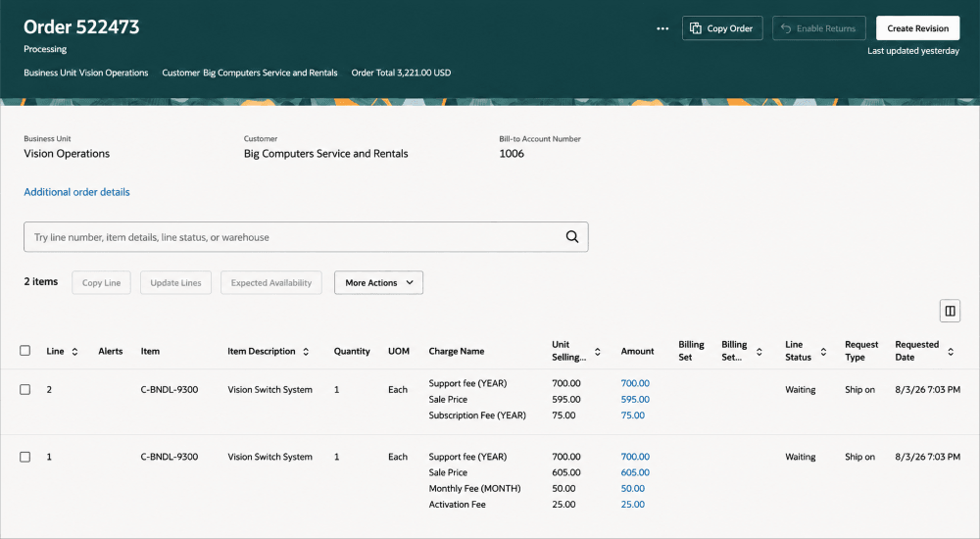Open the column layout toggle icon

(950, 311)
